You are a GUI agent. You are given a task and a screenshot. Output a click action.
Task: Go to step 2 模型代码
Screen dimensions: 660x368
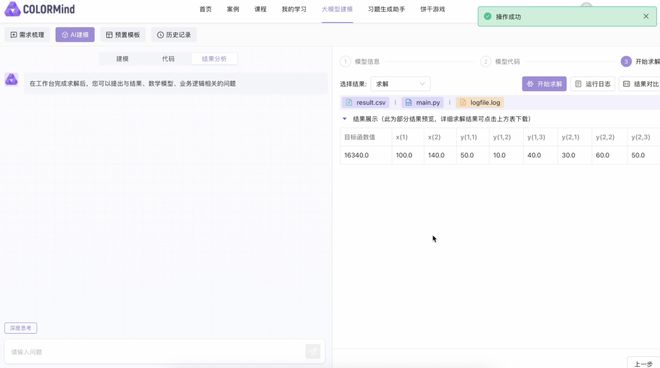click(500, 61)
